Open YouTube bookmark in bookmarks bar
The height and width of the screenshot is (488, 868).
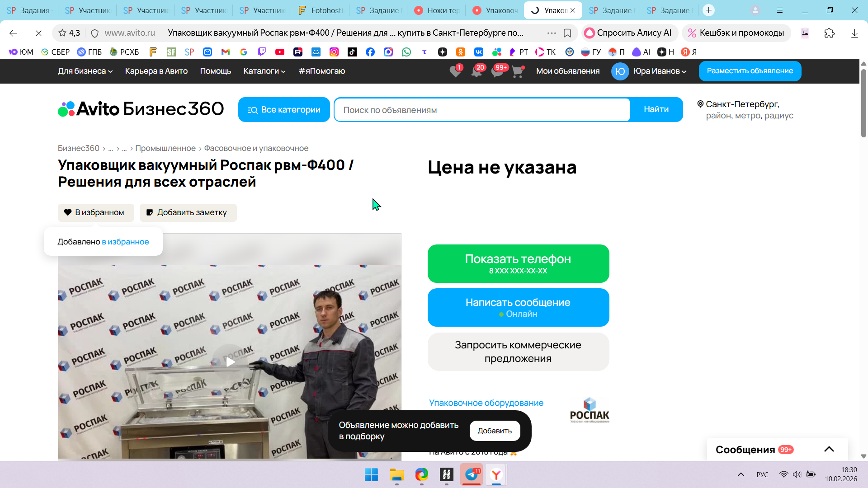click(280, 52)
